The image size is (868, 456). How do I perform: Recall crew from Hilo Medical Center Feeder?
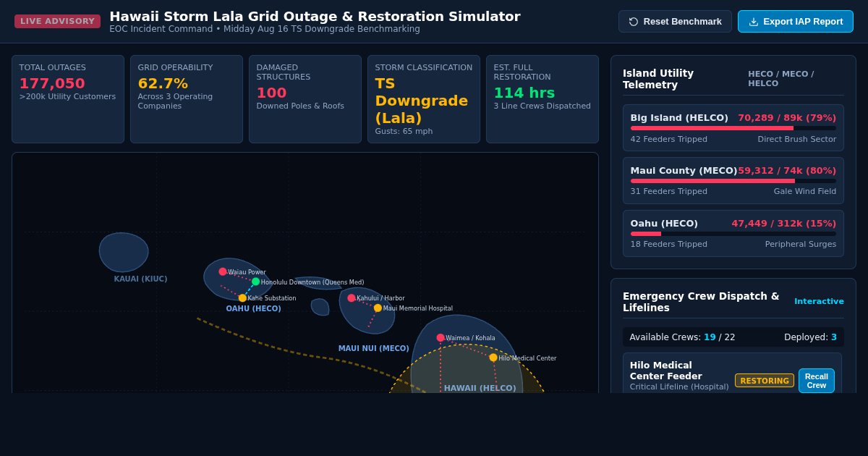[817, 381]
